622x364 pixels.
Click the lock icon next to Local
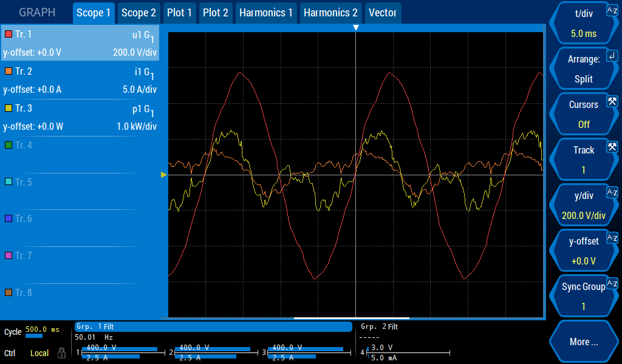click(61, 353)
